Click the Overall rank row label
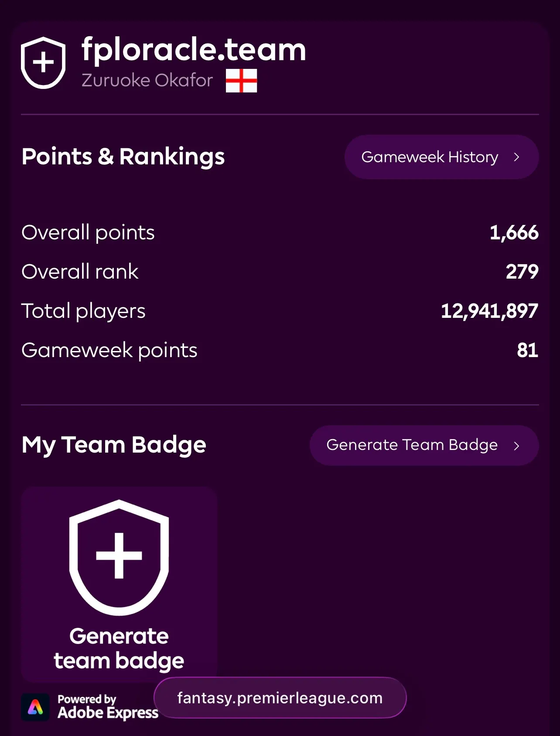This screenshot has width=560, height=736. coord(80,272)
